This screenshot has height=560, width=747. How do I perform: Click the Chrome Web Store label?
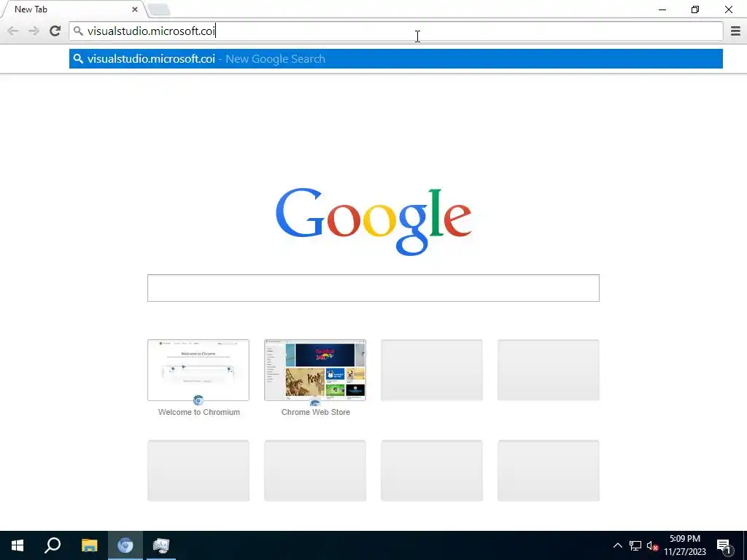315,412
